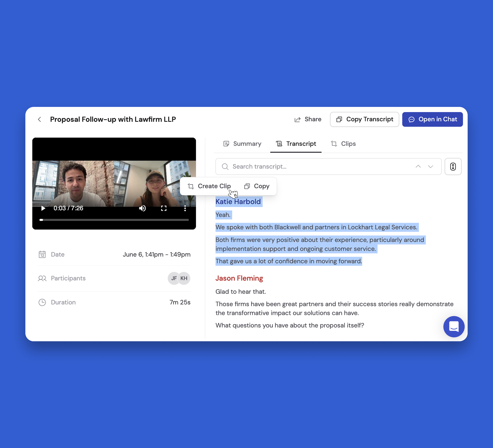
Task: Click the Copy Transcript button
Action: point(364,119)
